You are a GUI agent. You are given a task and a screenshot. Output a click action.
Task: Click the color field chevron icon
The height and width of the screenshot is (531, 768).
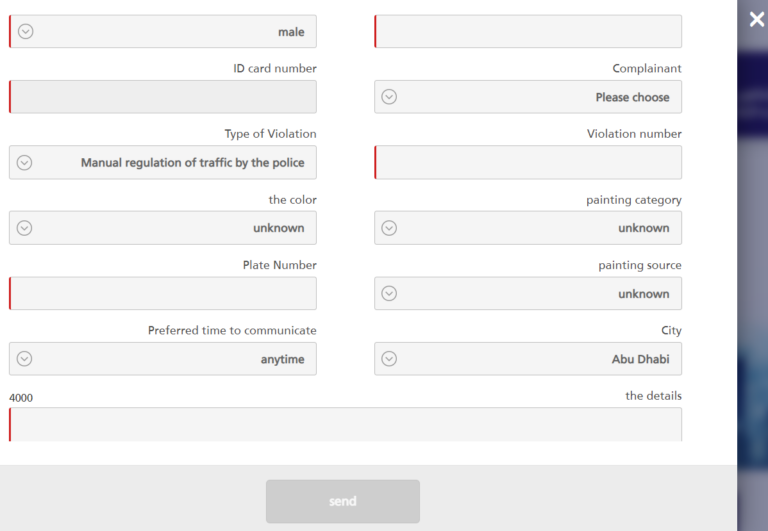(25, 228)
